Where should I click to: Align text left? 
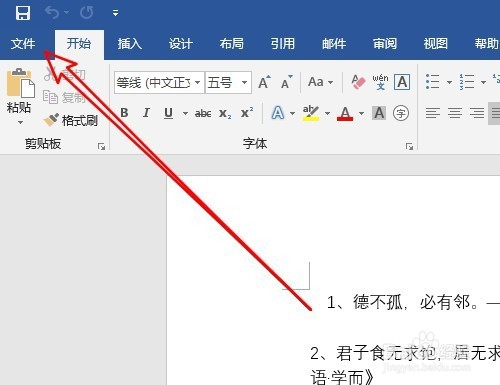pyautogui.click(x=433, y=113)
